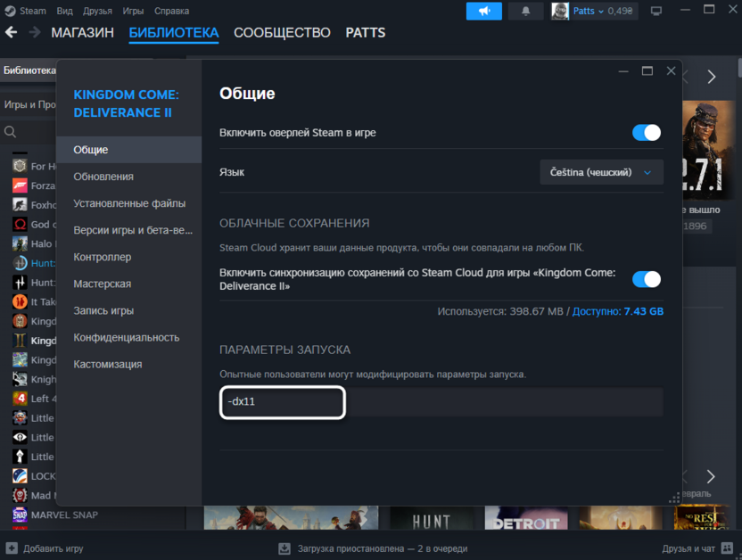Select the Версии игры и бета-версии section
The image size is (742, 560).
128,230
